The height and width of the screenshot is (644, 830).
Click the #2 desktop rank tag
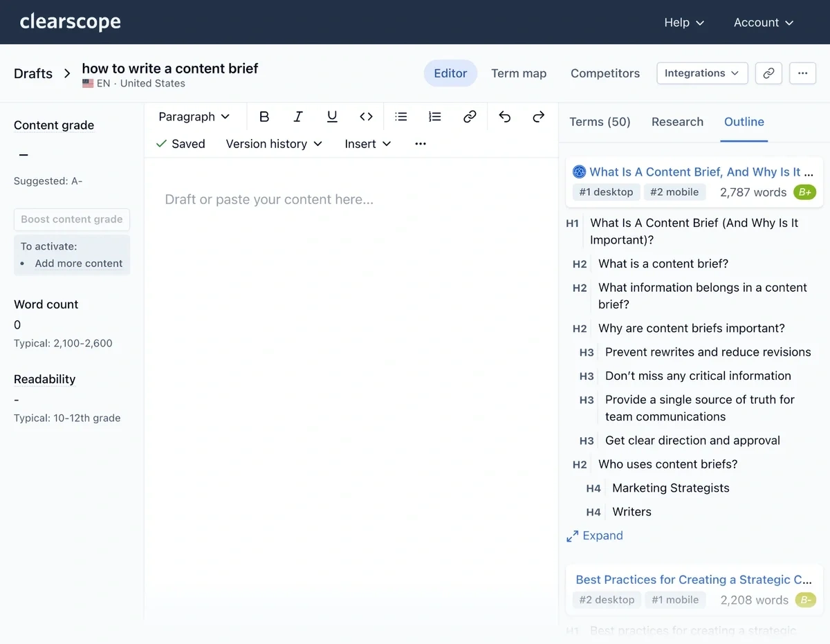coord(607,600)
